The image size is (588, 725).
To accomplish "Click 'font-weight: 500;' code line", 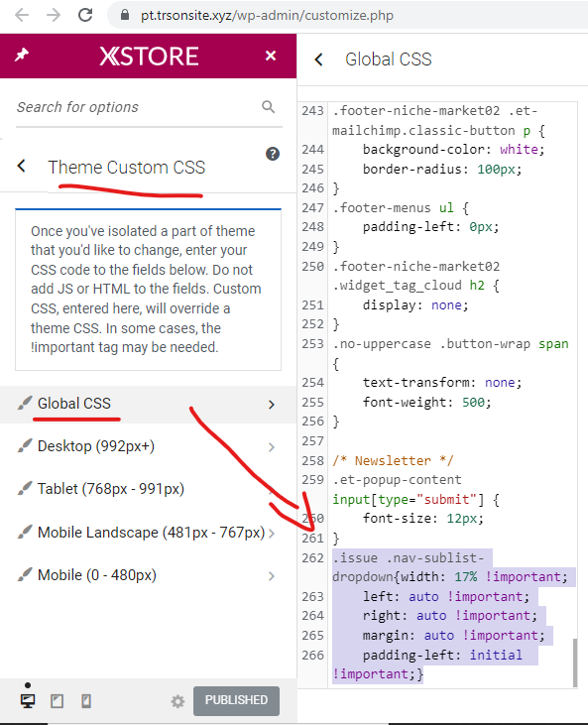I will point(426,403).
